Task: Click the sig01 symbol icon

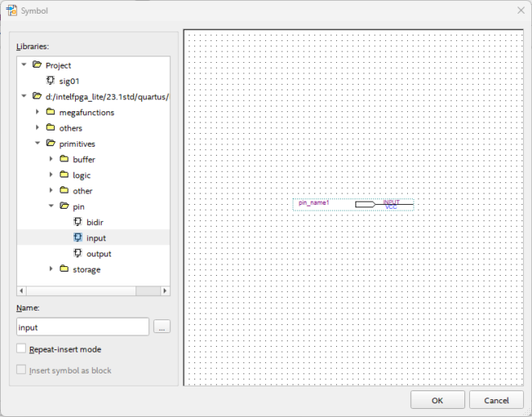Action: pyautogui.click(x=50, y=81)
